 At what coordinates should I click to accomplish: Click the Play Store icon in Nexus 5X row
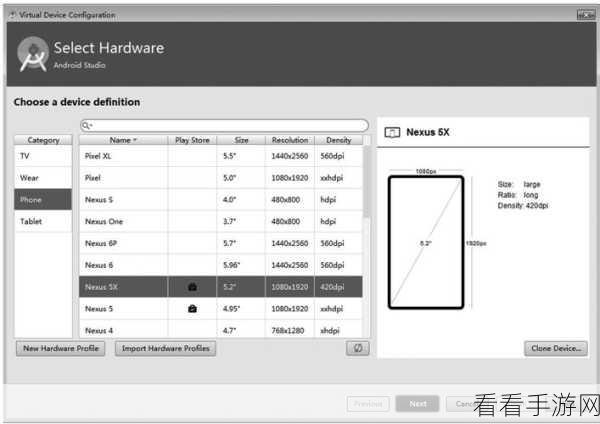(192, 287)
